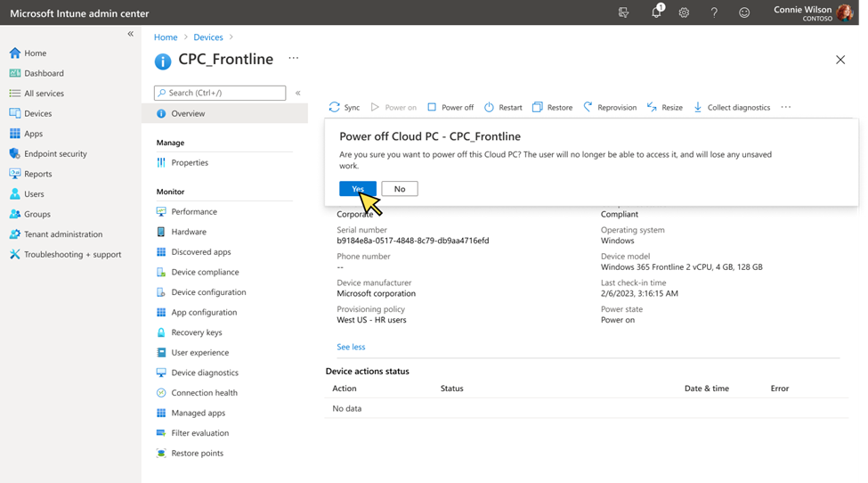Click the Tenant administration gear icon
868x483 pixels.
tap(15, 234)
